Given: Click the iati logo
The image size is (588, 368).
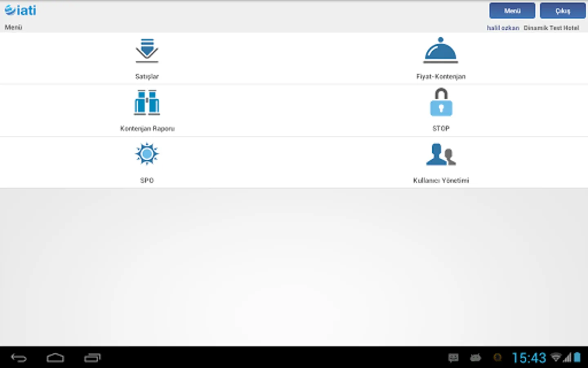Looking at the screenshot, I should click(20, 10).
